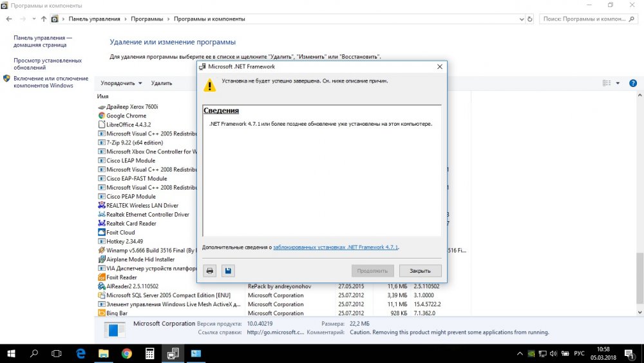
Task: Open the view options dropdown arrow
Action: [618, 83]
